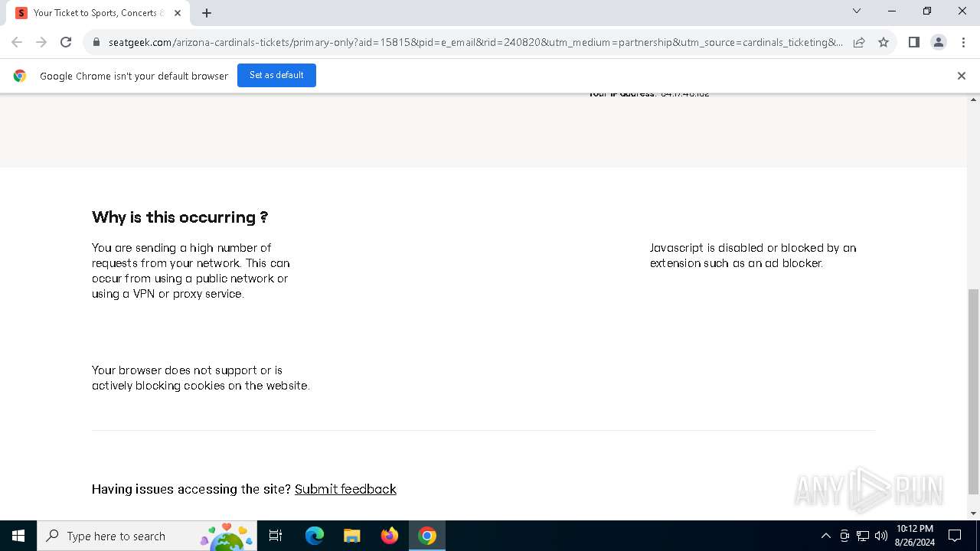Click Set as default button

coord(276,75)
